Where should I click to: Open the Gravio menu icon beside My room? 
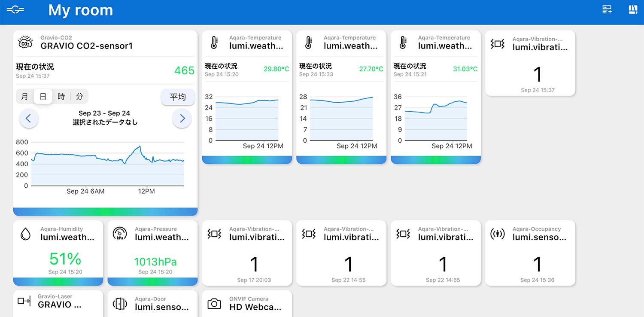coord(15,10)
